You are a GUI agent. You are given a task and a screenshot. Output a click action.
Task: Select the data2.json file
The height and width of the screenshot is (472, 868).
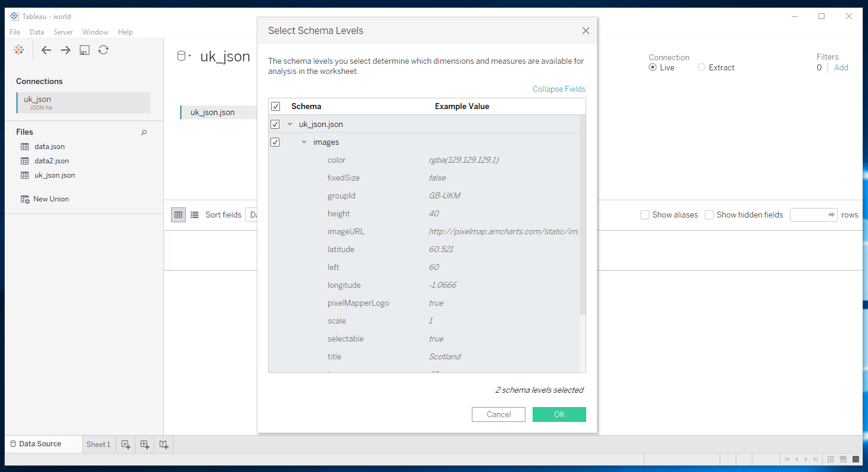pyautogui.click(x=52, y=161)
